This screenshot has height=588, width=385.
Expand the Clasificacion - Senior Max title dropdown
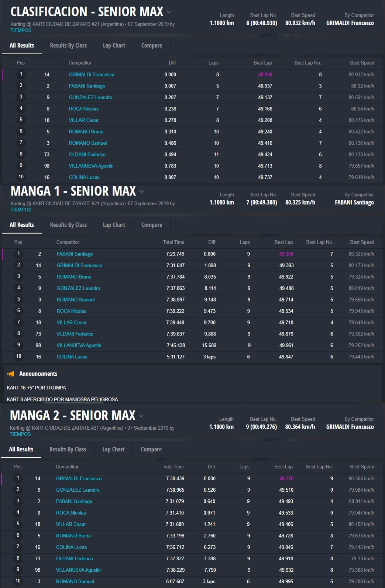[169, 12]
